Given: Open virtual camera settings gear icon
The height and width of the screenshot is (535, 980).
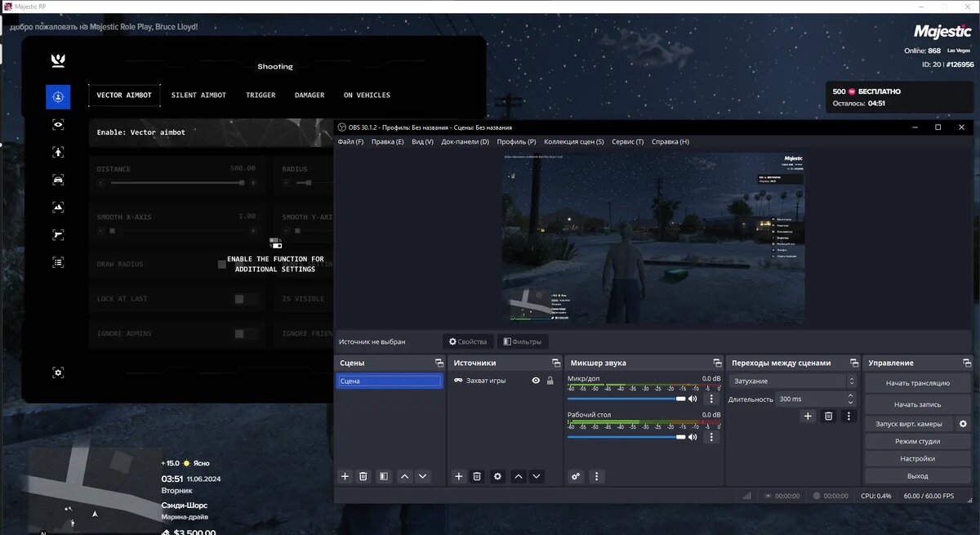Looking at the screenshot, I should 963,424.
